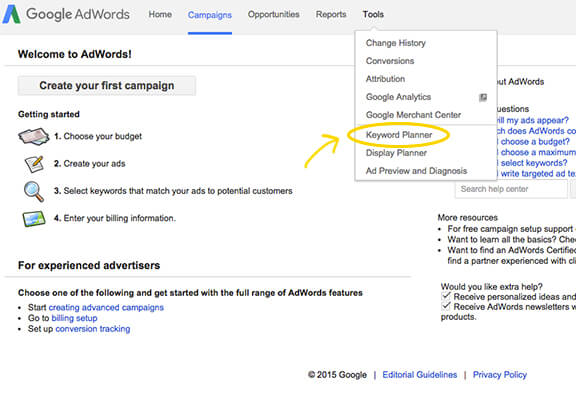This screenshot has height=397, width=576.
Task: Follow the billing setup link
Action: 74,318
